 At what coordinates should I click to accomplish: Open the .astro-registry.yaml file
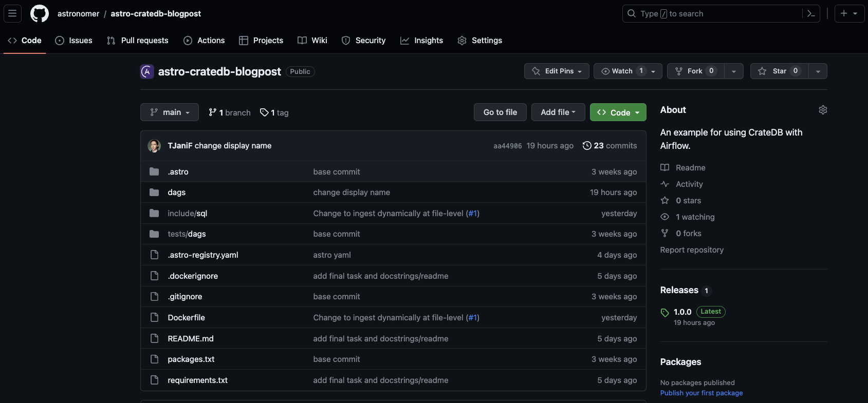203,255
